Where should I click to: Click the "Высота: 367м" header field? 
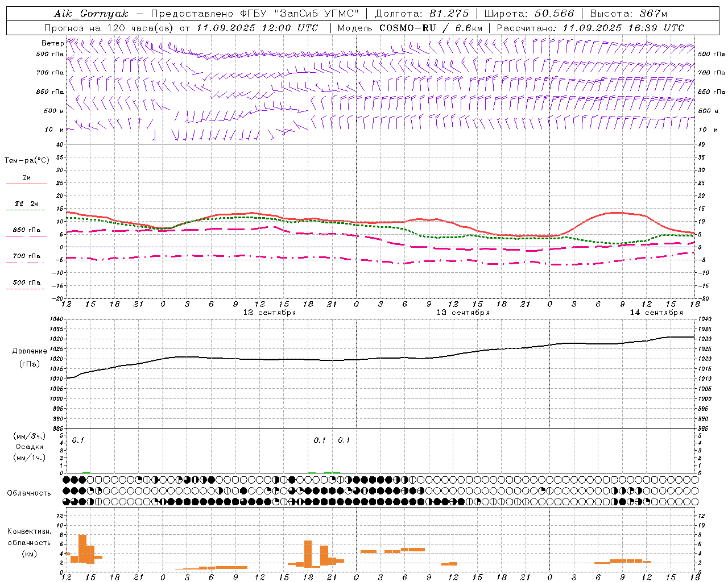628,14
